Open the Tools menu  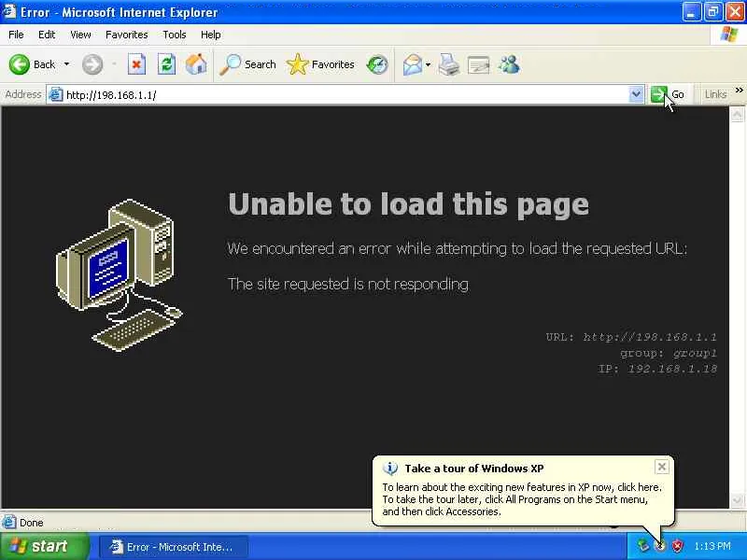coord(175,35)
